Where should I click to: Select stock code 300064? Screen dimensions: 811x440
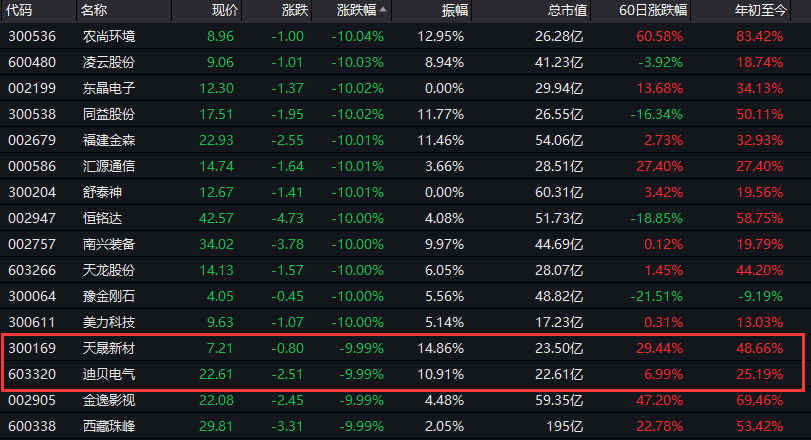32,296
